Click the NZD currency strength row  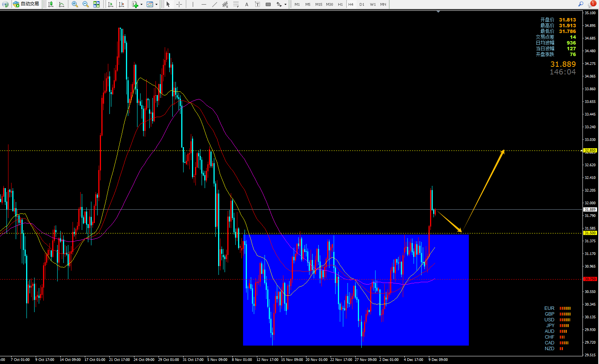554,349
